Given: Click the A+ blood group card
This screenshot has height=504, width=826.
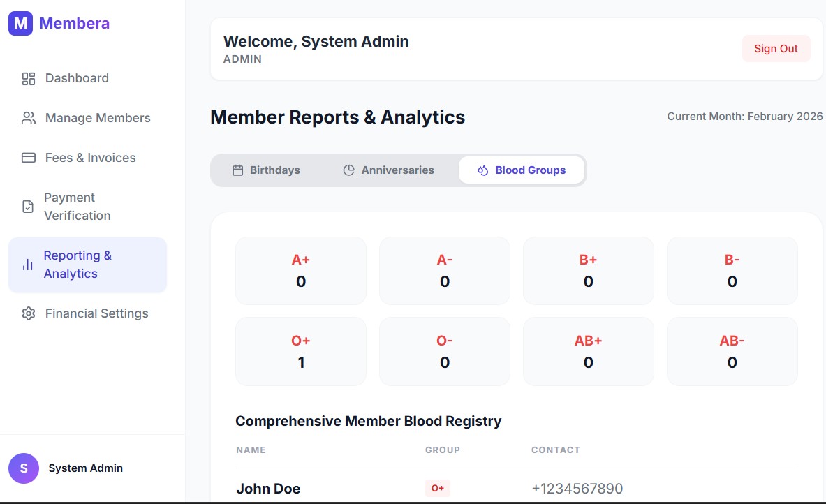Looking at the screenshot, I should point(301,271).
